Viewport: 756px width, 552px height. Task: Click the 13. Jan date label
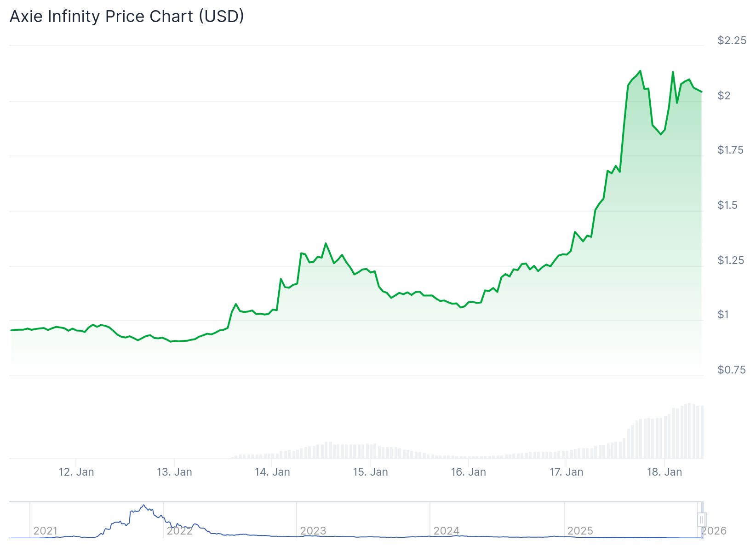click(x=174, y=472)
